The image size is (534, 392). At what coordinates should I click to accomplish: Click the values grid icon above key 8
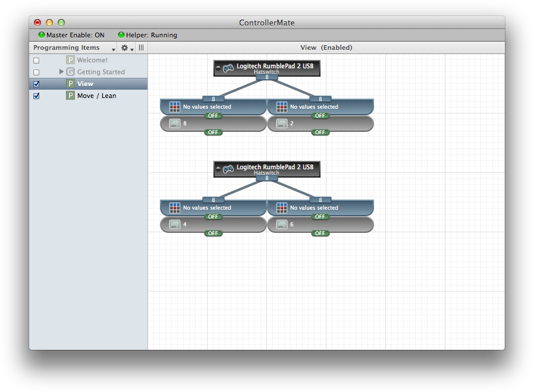click(x=175, y=107)
